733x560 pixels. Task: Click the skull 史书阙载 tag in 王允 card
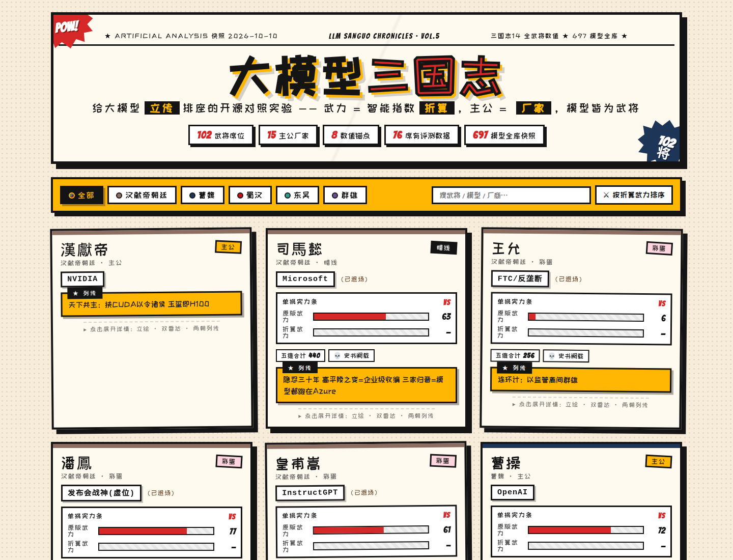(x=566, y=356)
